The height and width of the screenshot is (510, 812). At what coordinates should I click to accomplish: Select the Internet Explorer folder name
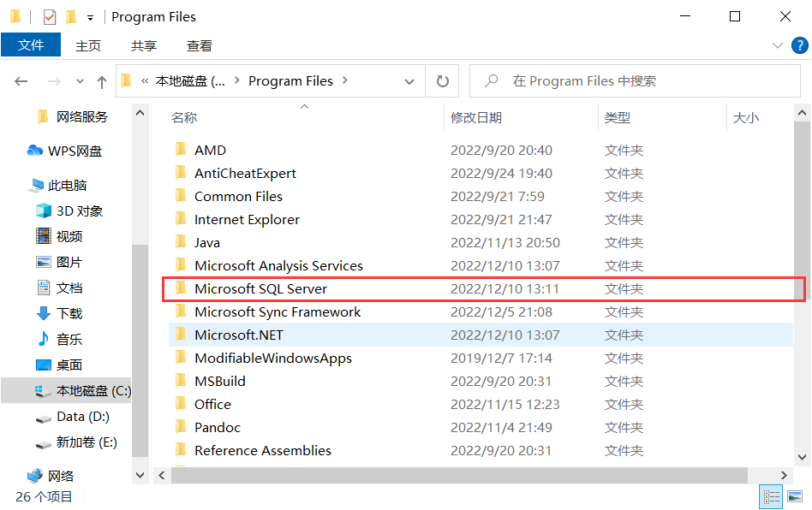[247, 219]
